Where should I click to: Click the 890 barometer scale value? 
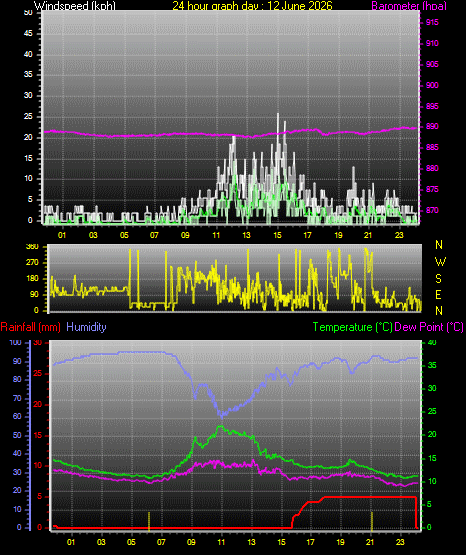[432, 126]
